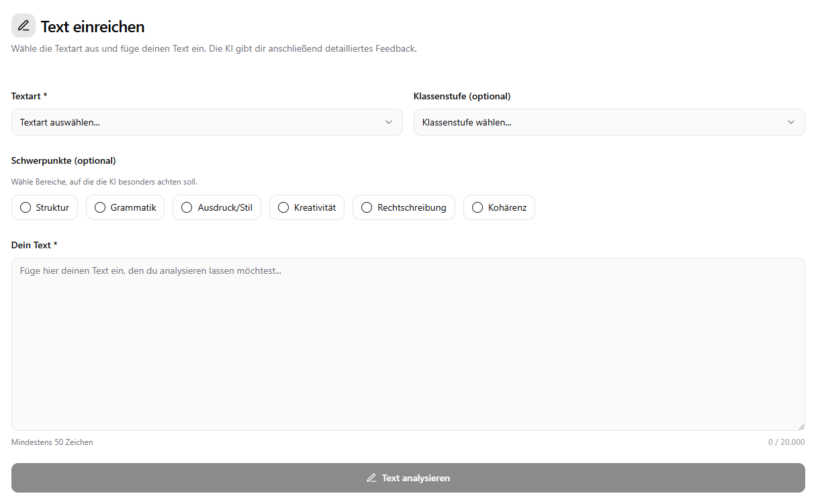The width and height of the screenshot is (818, 504).
Task: Select the 'Kohärenz' focus option
Action: click(499, 207)
